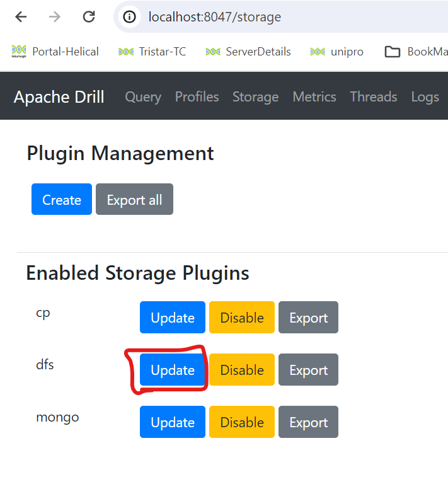
Task: Open the BookMa bookmarks folder
Action: (416, 52)
